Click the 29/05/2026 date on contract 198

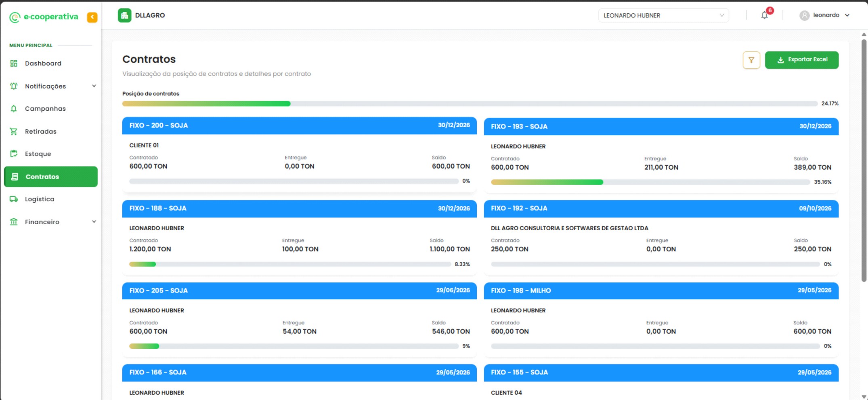click(x=814, y=291)
